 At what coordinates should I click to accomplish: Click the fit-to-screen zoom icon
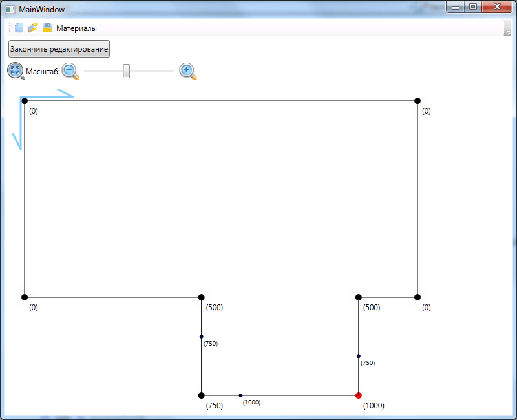(x=16, y=71)
